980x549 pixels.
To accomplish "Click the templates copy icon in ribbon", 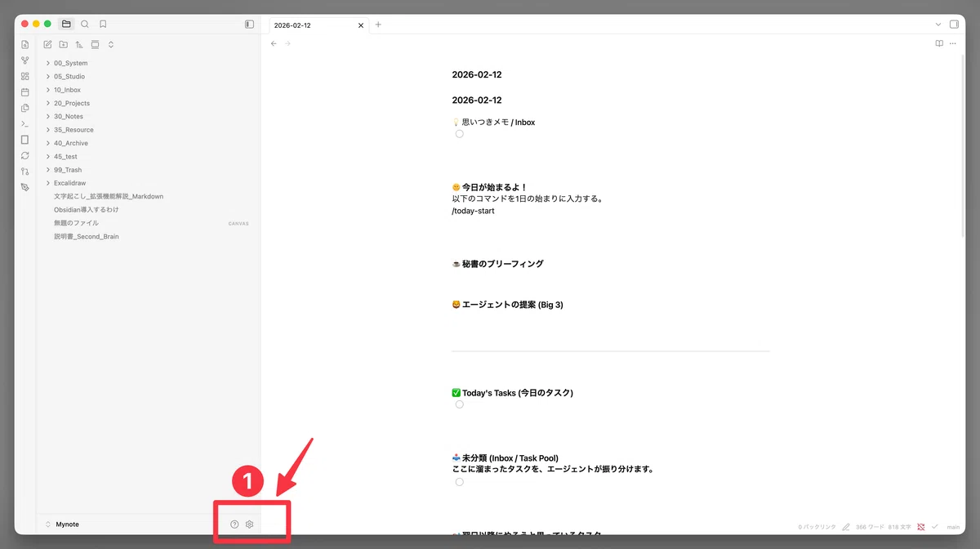I will pyautogui.click(x=25, y=108).
